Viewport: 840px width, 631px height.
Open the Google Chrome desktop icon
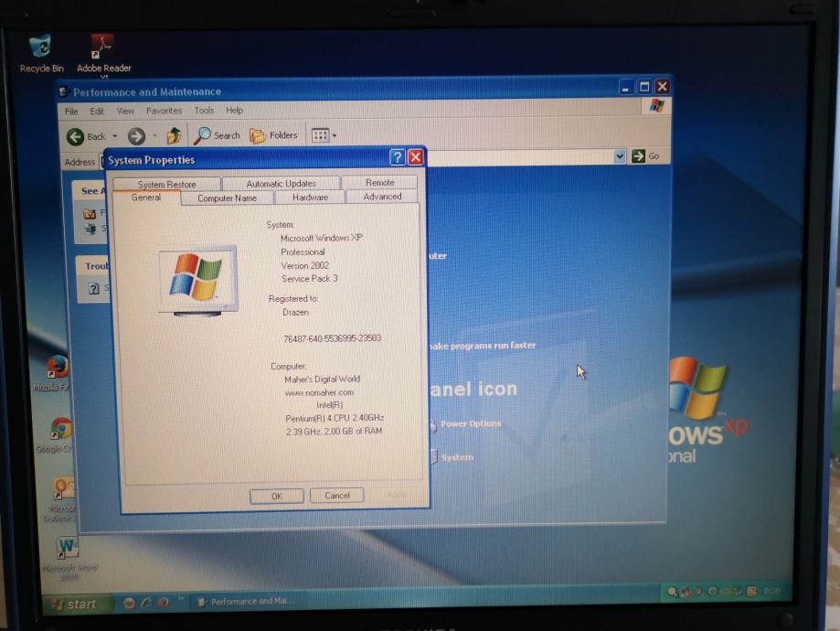coord(58,434)
